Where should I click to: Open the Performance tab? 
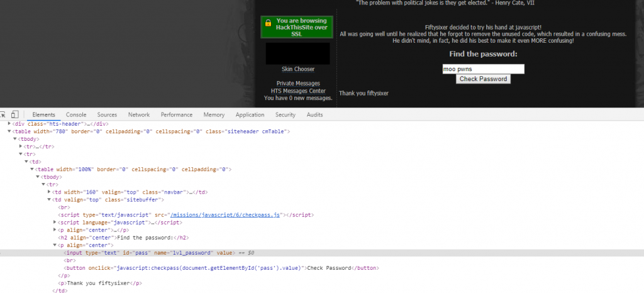point(177,115)
